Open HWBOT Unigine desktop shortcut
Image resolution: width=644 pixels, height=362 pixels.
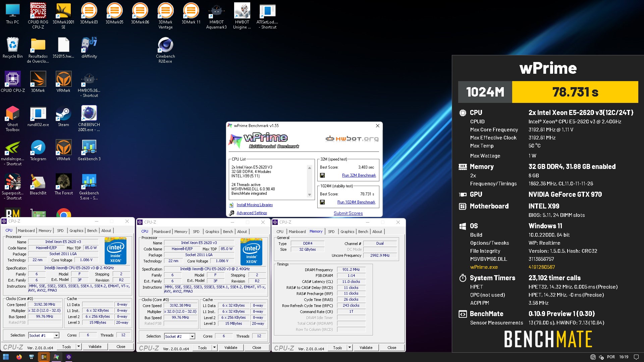coord(242,16)
